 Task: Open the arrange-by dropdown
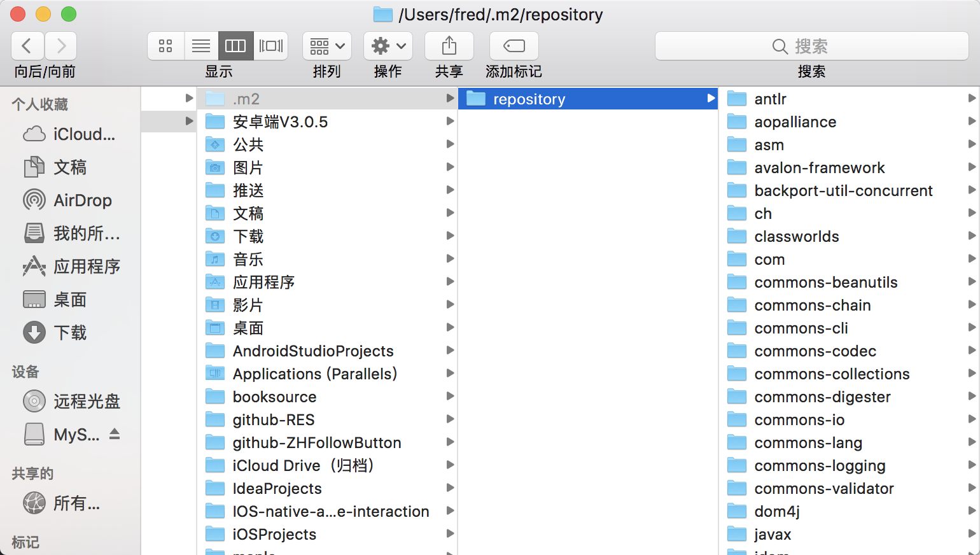(327, 46)
